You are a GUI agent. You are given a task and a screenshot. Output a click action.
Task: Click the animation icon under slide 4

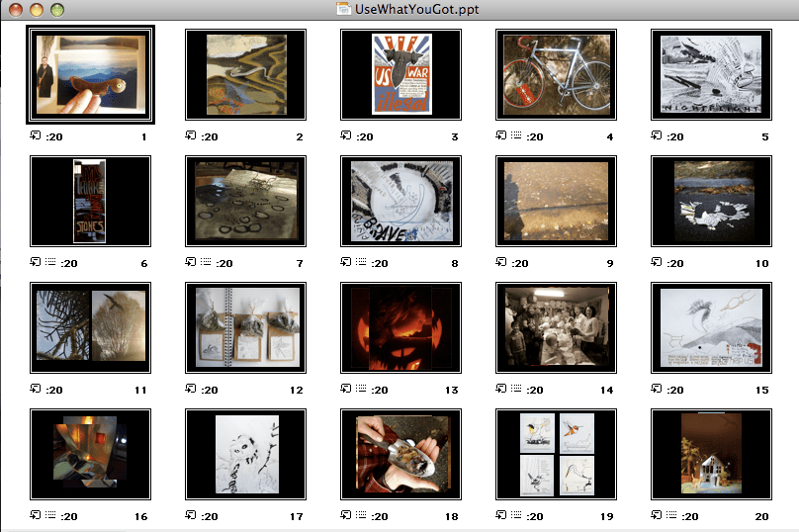click(x=516, y=135)
